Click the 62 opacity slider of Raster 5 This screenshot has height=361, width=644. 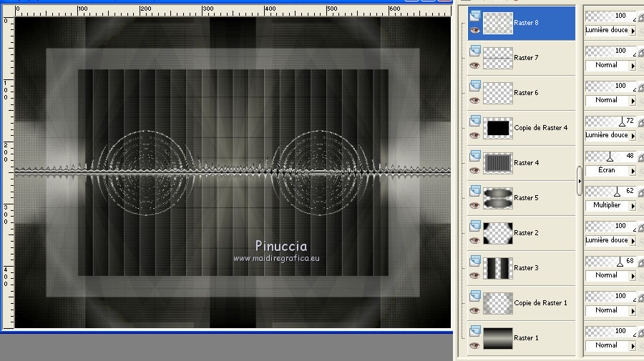611,191
